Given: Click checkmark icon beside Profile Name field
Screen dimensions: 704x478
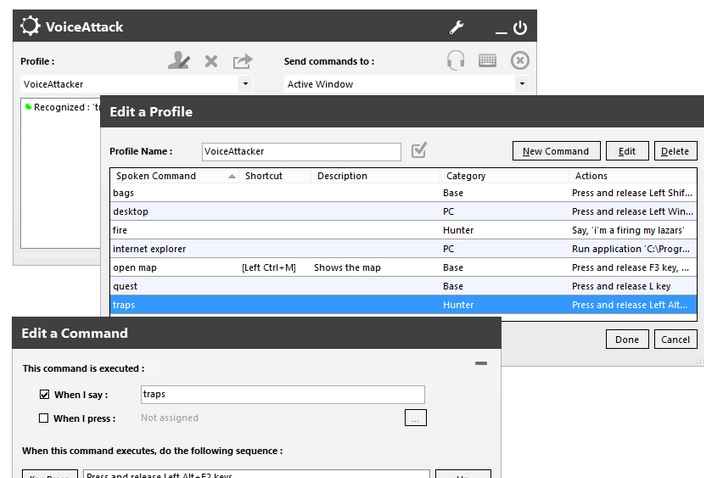Looking at the screenshot, I should [x=419, y=151].
